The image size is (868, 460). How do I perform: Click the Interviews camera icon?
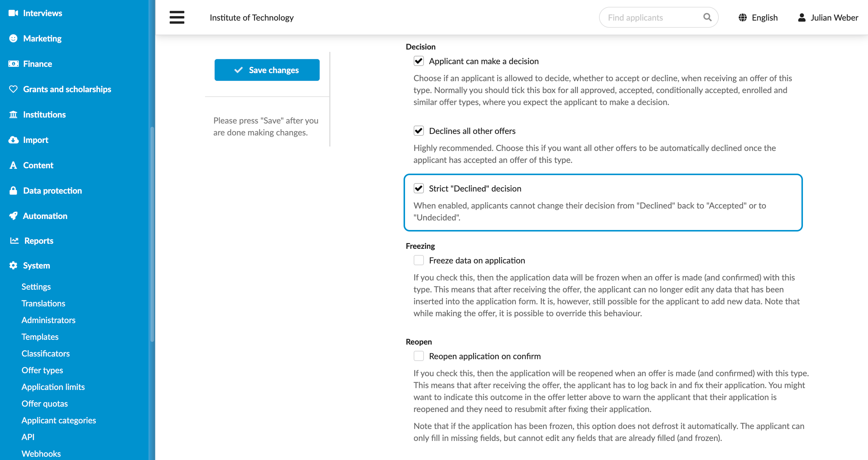click(13, 13)
